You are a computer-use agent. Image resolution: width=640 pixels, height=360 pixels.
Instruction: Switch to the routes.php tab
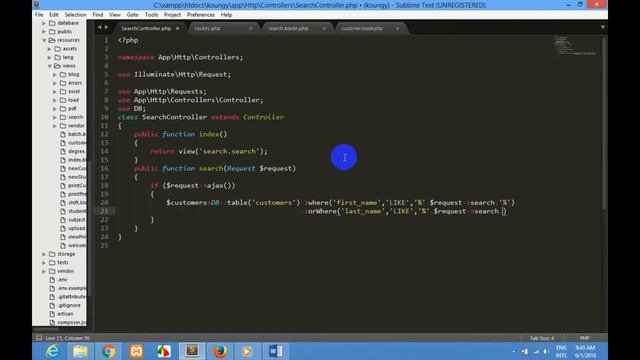pos(224,28)
